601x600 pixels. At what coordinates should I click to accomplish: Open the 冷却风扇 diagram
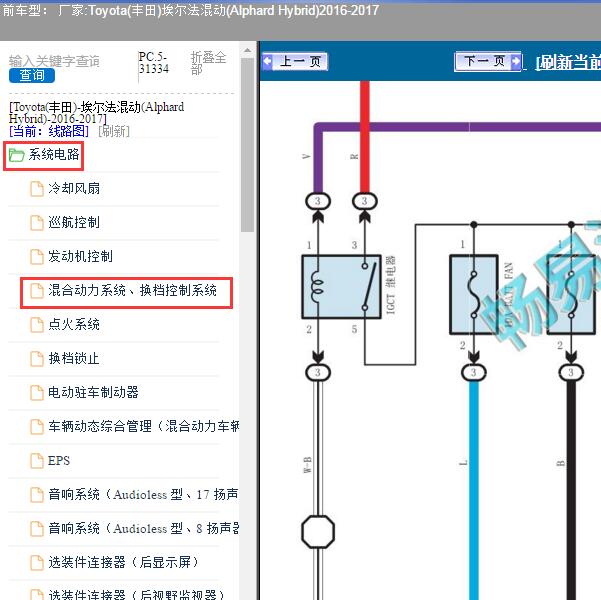(x=74, y=189)
